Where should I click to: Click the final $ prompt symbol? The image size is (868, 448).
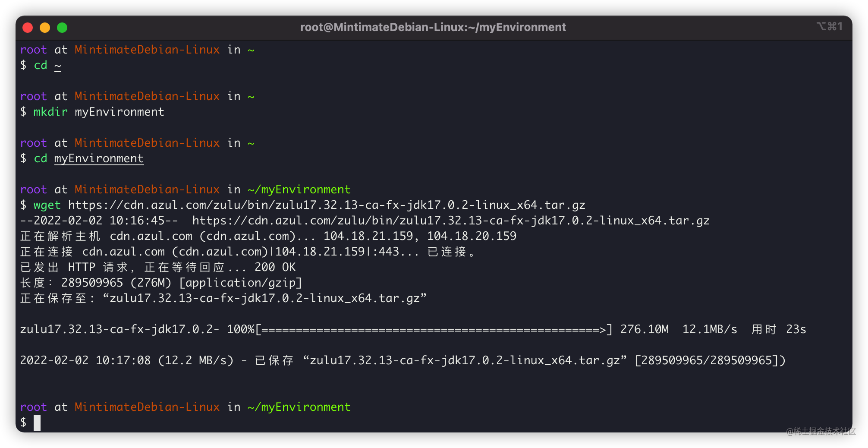tap(23, 423)
